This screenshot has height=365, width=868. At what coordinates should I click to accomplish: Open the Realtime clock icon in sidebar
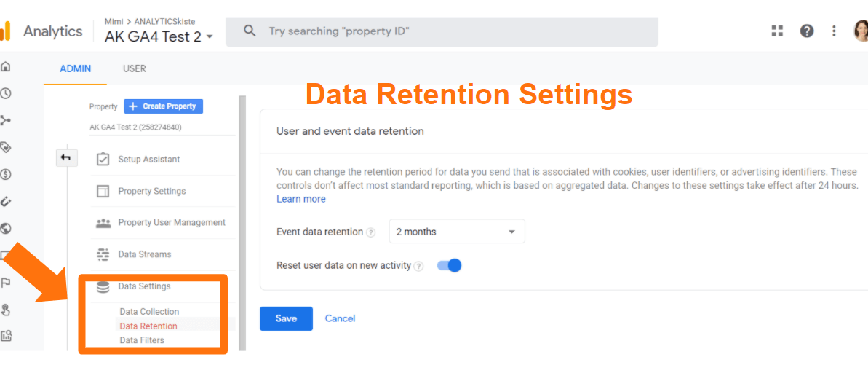pos(6,94)
